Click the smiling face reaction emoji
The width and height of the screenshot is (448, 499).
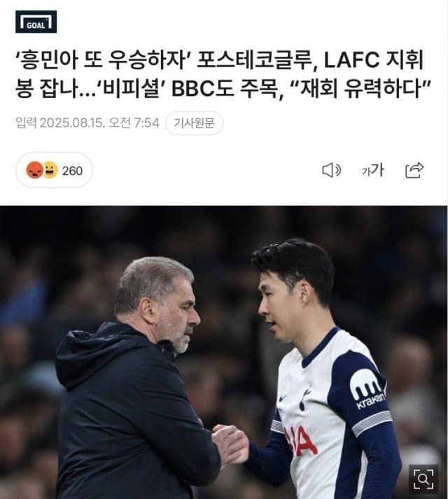pyautogui.click(x=50, y=170)
